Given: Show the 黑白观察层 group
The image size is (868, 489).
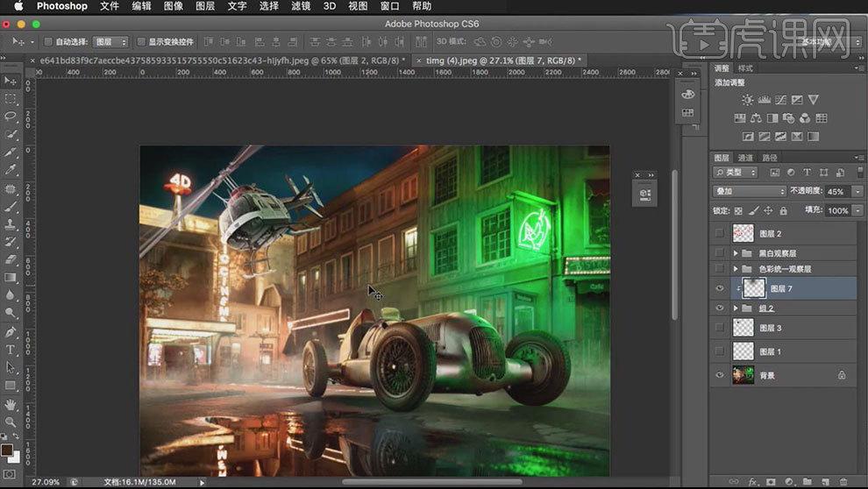Looking at the screenshot, I should click(720, 253).
